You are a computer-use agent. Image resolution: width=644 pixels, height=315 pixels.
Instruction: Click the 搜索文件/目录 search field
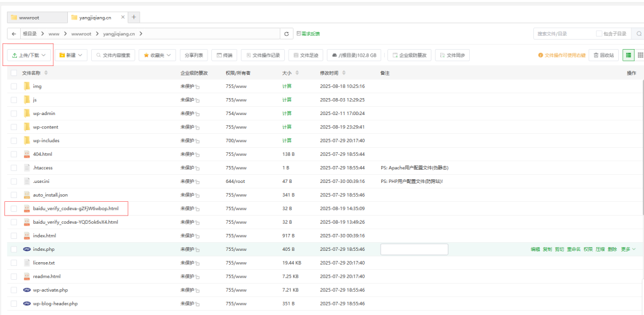tap(563, 33)
